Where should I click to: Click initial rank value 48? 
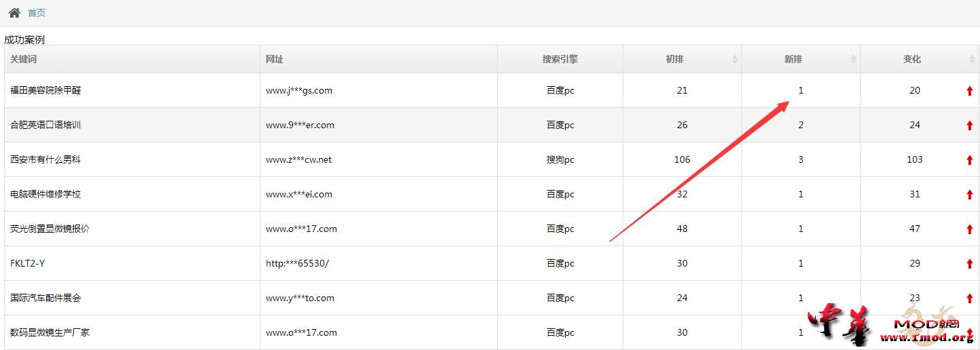pyautogui.click(x=682, y=229)
